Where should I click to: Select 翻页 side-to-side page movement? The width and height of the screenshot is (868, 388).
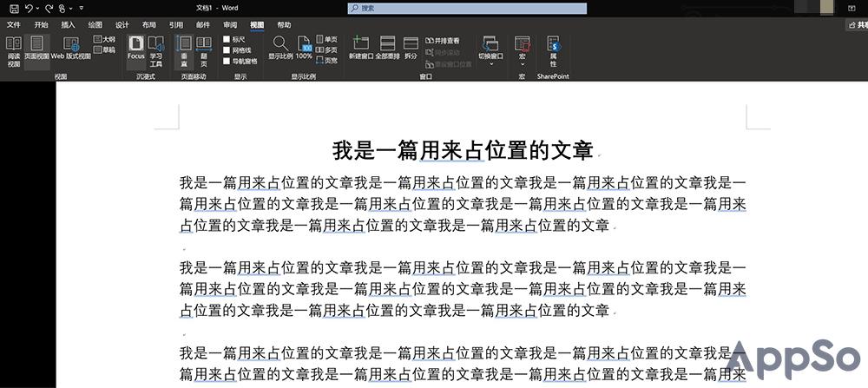pyautogui.click(x=204, y=51)
